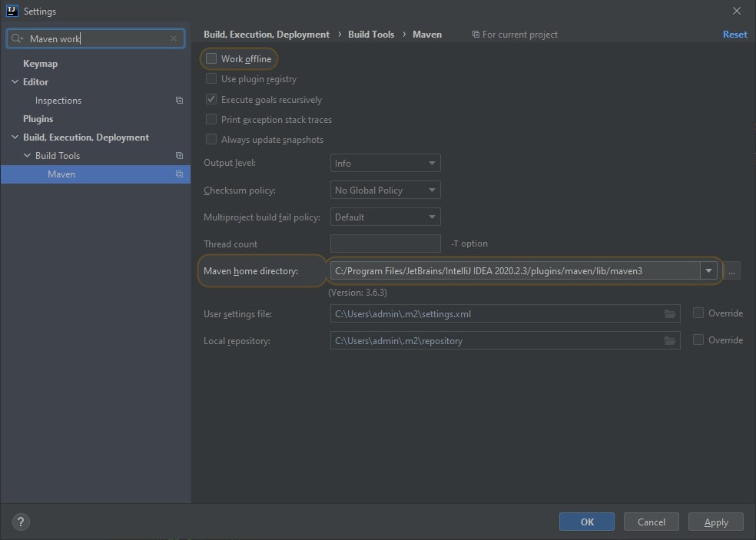The width and height of the screenshot is (756, 540).
Task: Click the project-level icon next to Build Tools
Action: click(179, 156)
